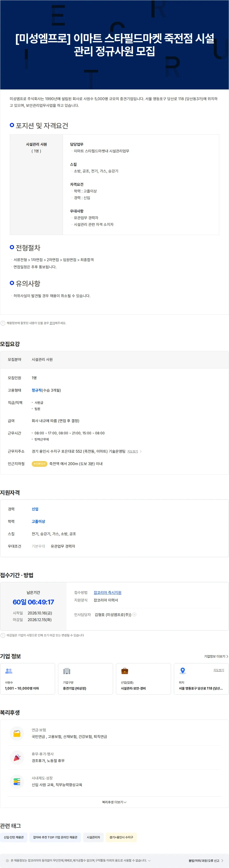Expand 복리후생 더보기

click(x=114, y=802)
